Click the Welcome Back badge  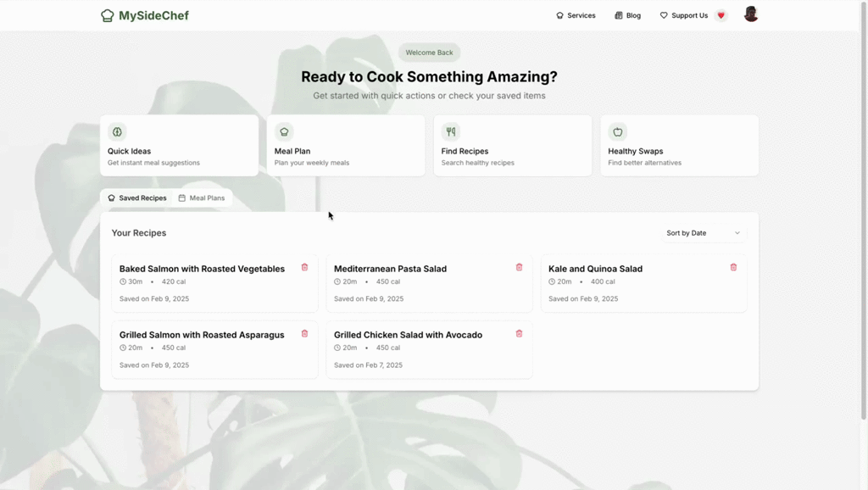(429, 53)
